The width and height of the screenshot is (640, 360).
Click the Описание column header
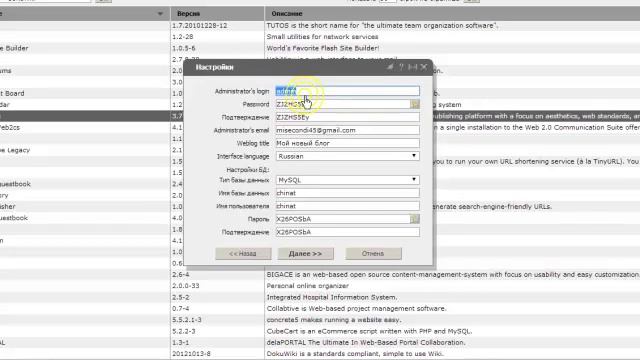(452, 14)
